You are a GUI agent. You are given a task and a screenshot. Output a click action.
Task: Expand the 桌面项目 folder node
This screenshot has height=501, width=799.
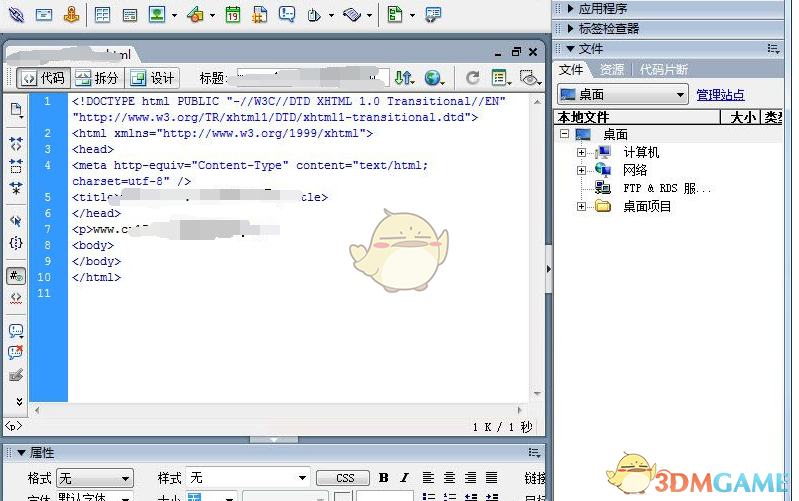(582, 207)
